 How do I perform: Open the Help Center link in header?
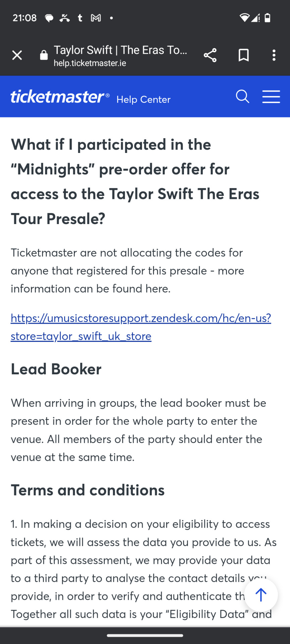[x=143, y=100]
